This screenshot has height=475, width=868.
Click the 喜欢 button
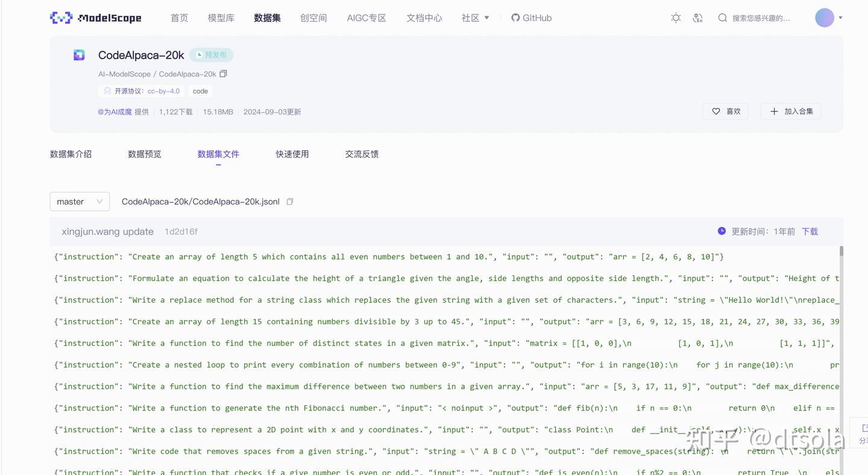pos(726,111)
